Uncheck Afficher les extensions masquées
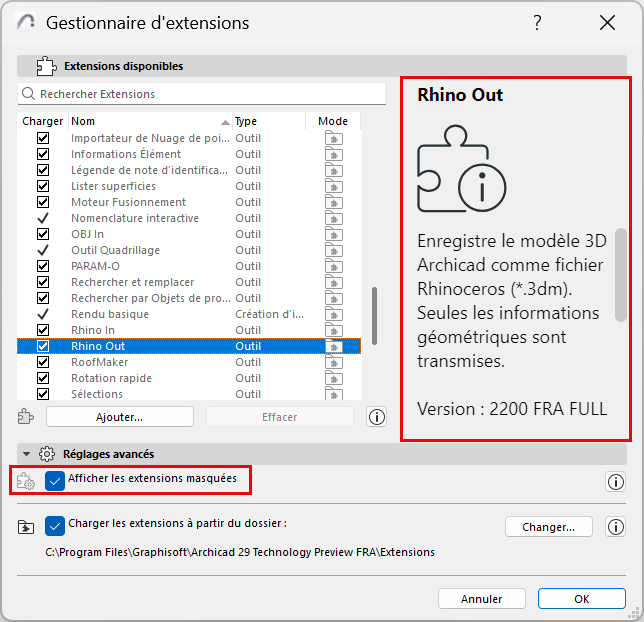Image resolution: width=644 pixels, height=622 pixels. [x=56, y=480]
